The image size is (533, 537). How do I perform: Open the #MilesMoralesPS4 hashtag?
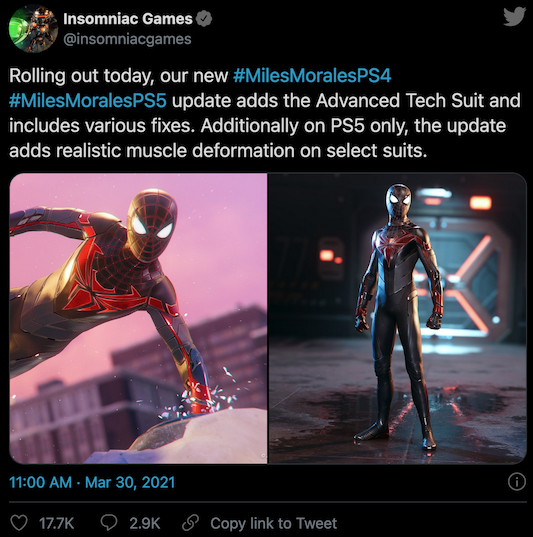[x=312, y=76]
